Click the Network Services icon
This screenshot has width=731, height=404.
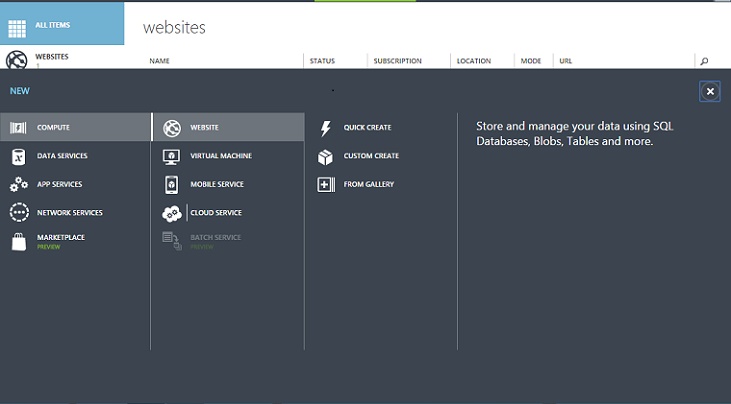pos(18,212)
